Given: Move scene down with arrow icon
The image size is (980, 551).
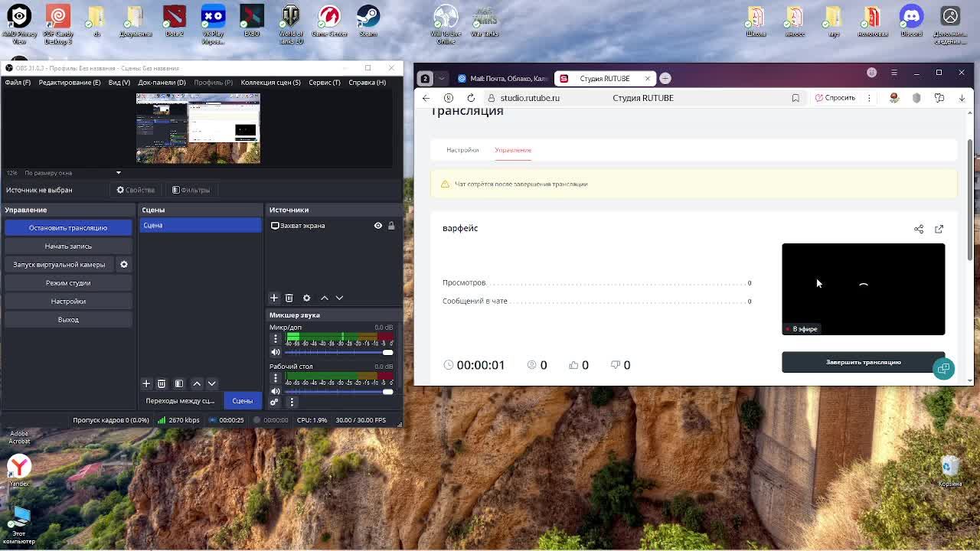Looking at the screenshot, I should [212, 383].
